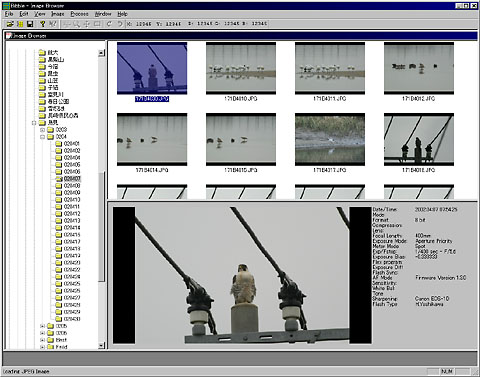
Task: Open the Window menu
Action: click(x=103, y=14)
